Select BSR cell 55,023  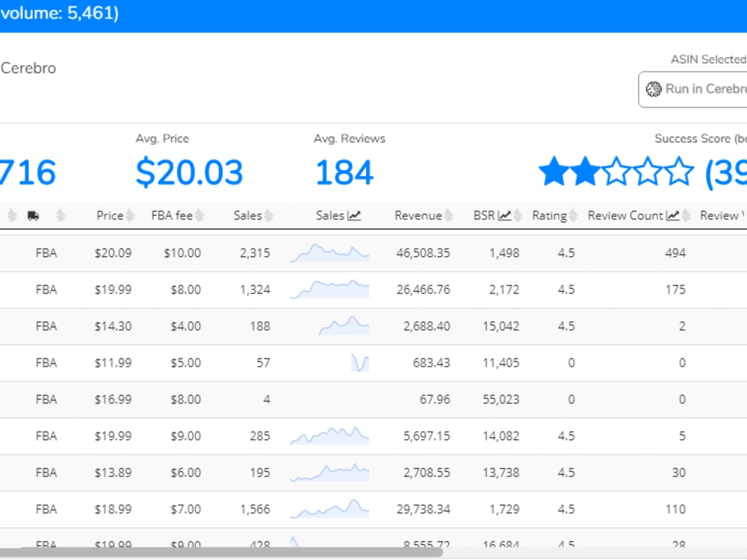[x=500, y=399]
